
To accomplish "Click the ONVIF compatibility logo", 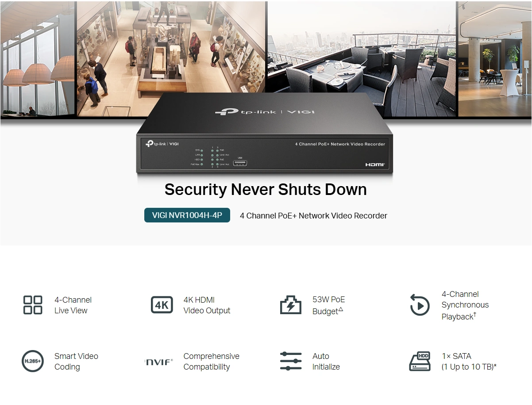I will click(159, 362).
